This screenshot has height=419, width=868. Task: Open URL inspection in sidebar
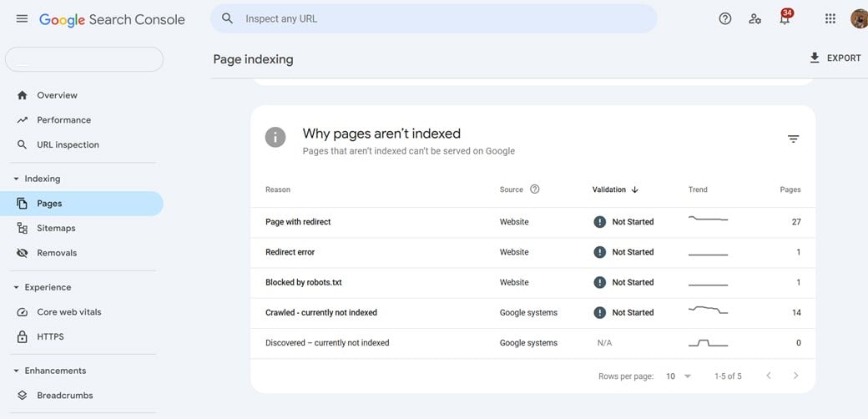tap(68, 145)
